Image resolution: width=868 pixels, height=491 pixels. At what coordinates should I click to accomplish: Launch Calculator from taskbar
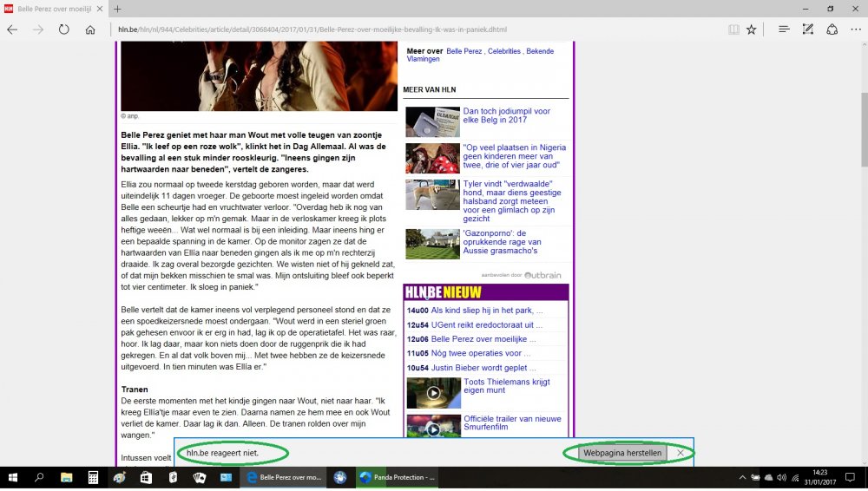pyautogui.click(x=93, y=477)
